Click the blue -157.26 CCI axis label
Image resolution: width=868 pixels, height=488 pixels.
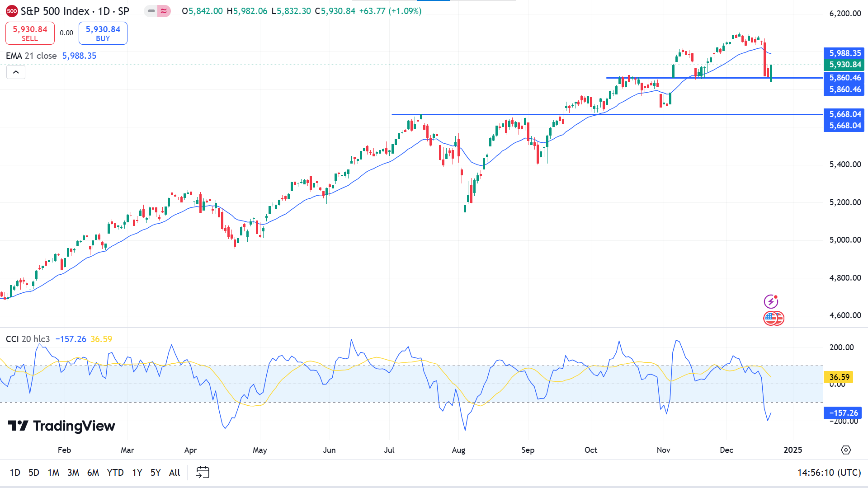tap(843, 413)
